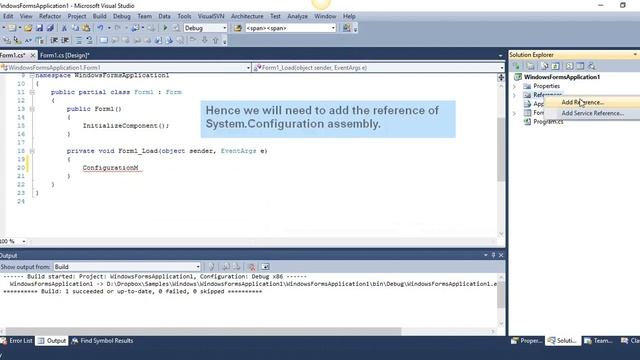The image size is (640, 360).
Task: Undo the last edit via toolbar
Action: pos(100,28)
